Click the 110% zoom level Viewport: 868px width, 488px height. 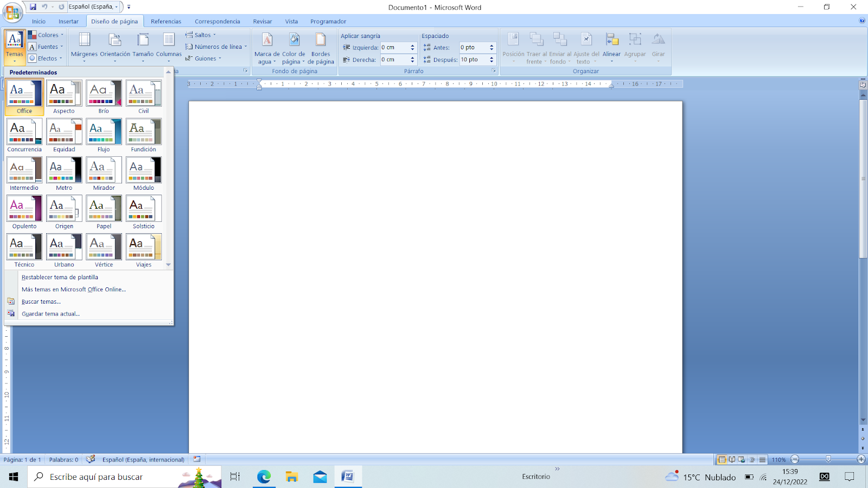pos(778,460)
